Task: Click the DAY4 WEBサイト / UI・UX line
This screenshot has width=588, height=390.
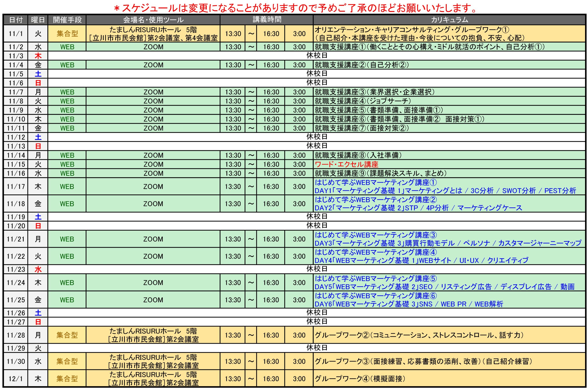Action: tap(421, 260)
